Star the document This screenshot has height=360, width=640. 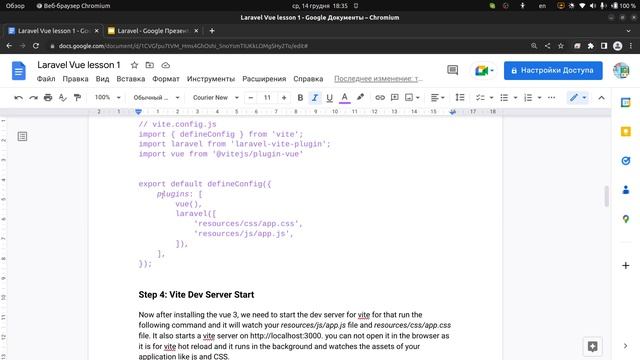(x=134, y=65)
